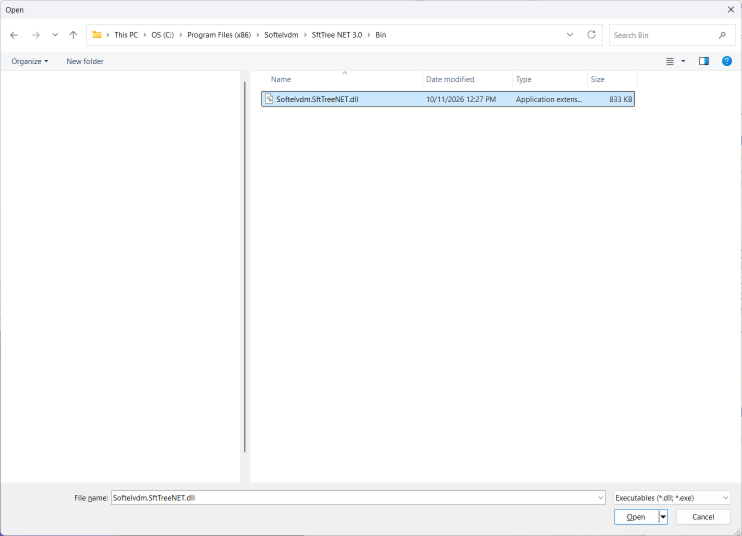The width and height of the screenshot is (742, 536).
Task: Refresh the Bin folder
Action: click(592, 35)
